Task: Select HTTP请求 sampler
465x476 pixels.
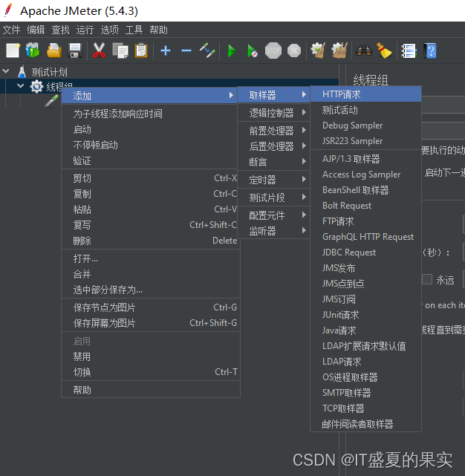Action: (x=365, y=94)
